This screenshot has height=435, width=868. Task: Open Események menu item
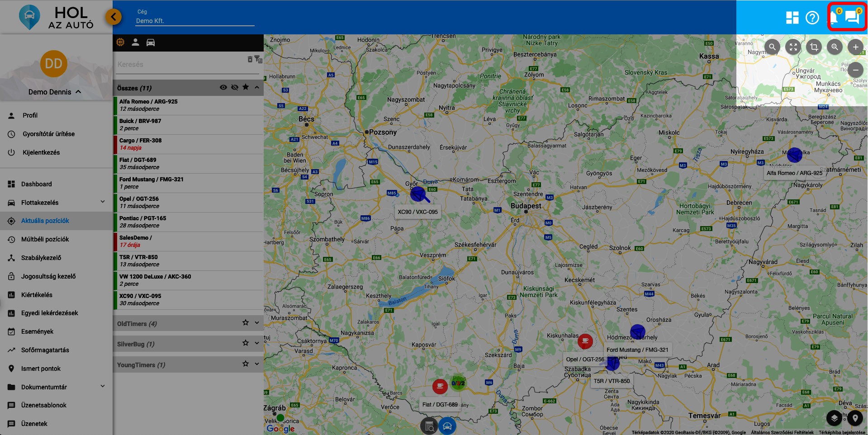pos(37,331)
